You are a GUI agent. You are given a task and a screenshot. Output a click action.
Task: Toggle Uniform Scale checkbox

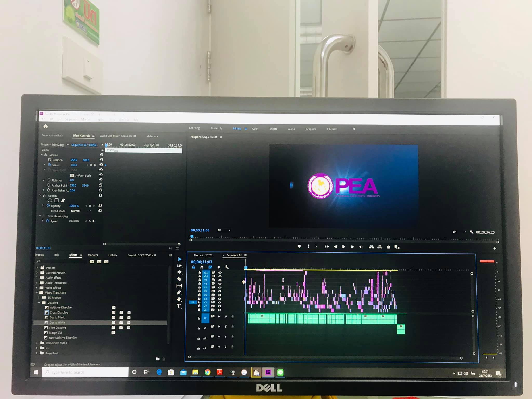coord(72,175)
